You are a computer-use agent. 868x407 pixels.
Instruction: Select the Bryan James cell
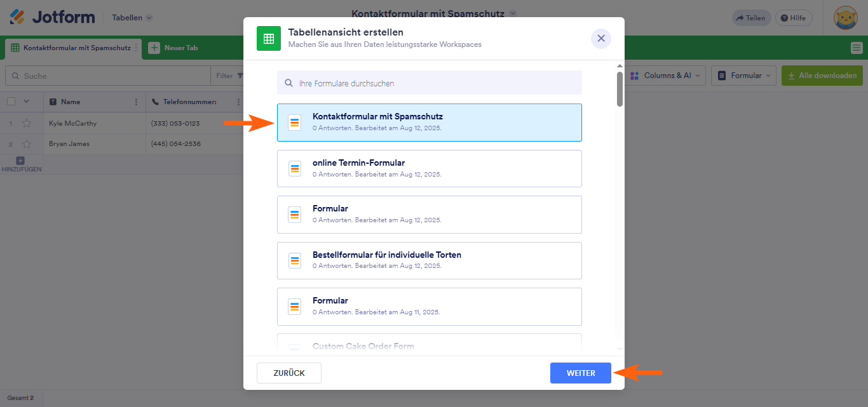(x=94, y=143)
